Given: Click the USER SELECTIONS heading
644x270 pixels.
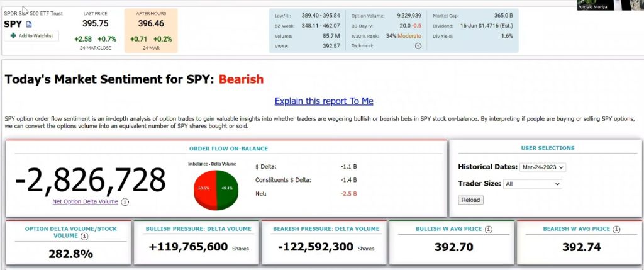Looking at the screenshot, I should [x=548, y=148].
